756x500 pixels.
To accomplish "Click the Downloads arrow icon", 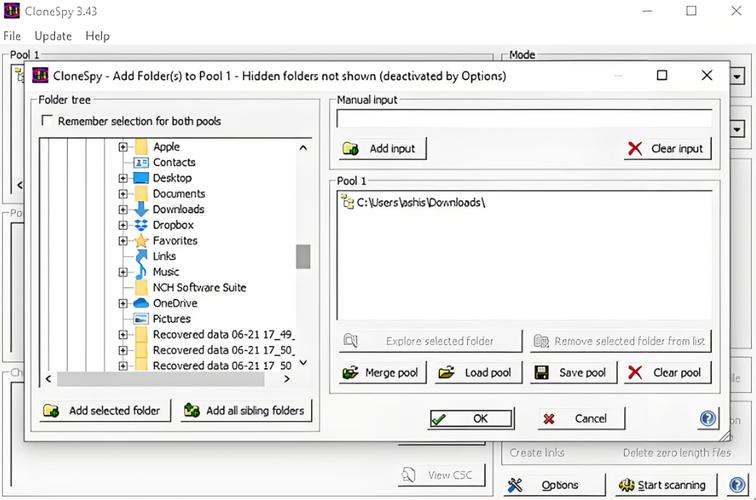I will point(141,209).
